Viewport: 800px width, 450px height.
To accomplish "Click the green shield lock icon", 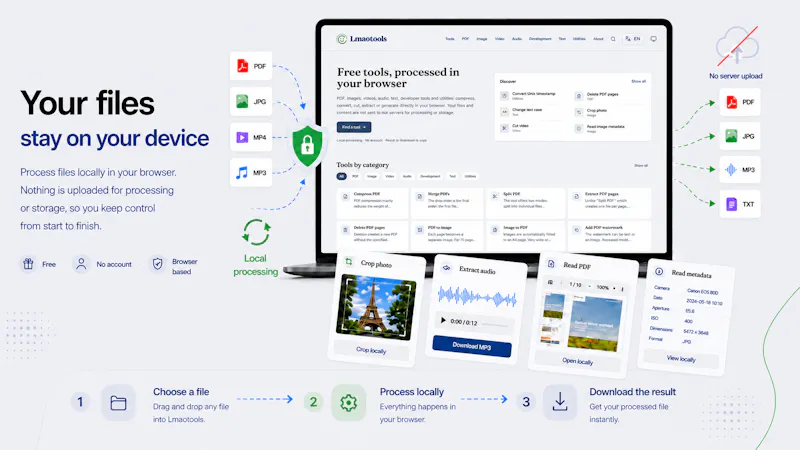I will click(307, 146).
